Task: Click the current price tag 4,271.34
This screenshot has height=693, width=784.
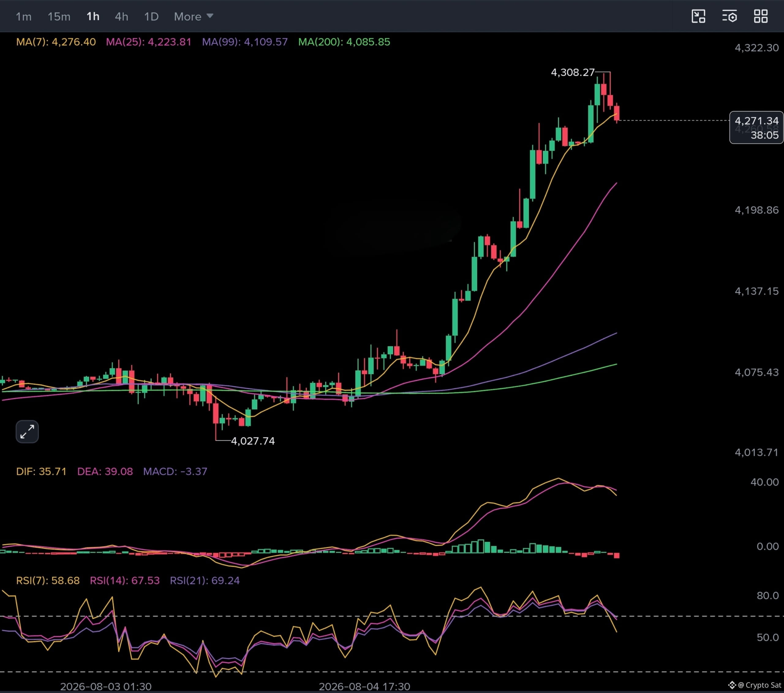Action: coord(756,121)
